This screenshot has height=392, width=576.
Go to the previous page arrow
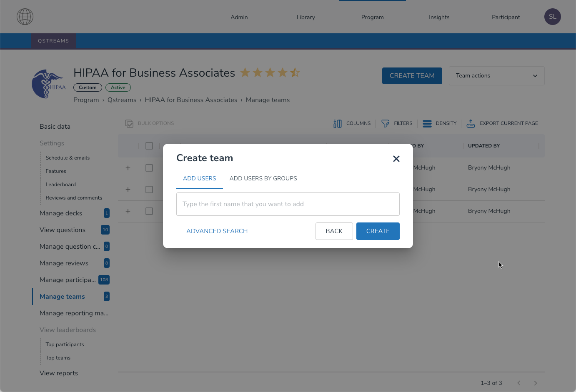click(x=519, y=383)
